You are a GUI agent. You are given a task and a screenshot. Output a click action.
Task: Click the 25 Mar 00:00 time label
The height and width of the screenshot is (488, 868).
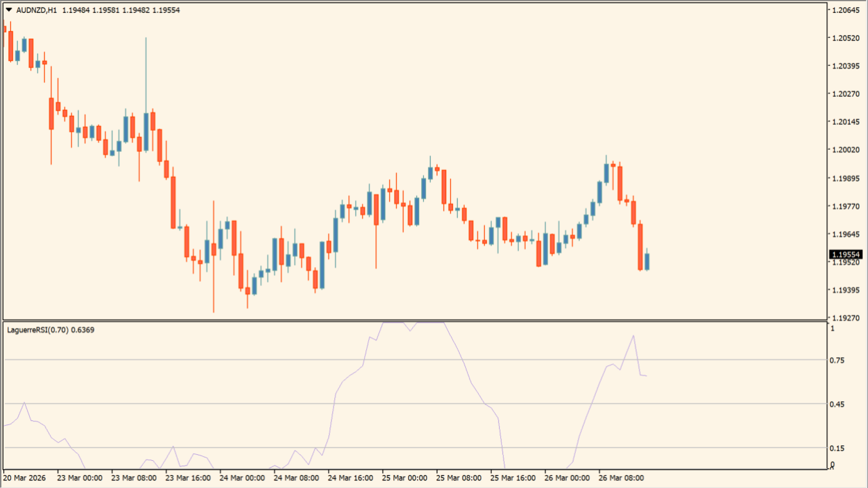pyautogui.click(x=405, y=478)
